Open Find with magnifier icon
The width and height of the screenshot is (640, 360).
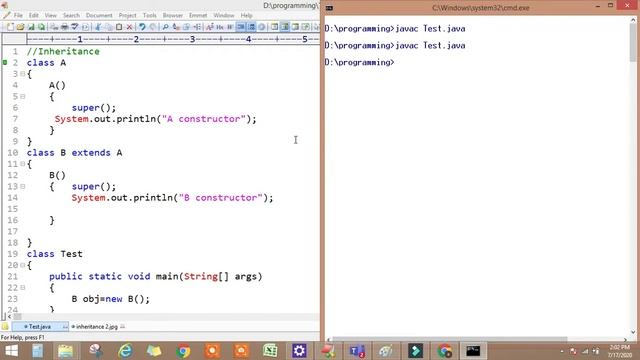[x=165, y=27]
